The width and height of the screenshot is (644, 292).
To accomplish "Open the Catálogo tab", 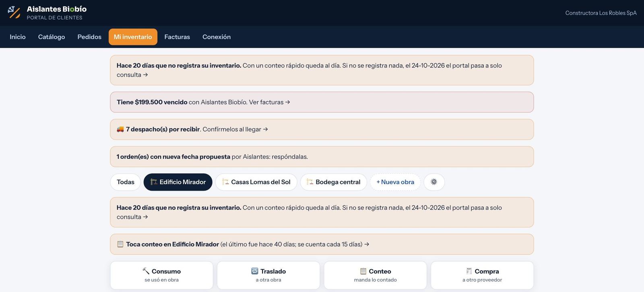I will click(52, 37).
